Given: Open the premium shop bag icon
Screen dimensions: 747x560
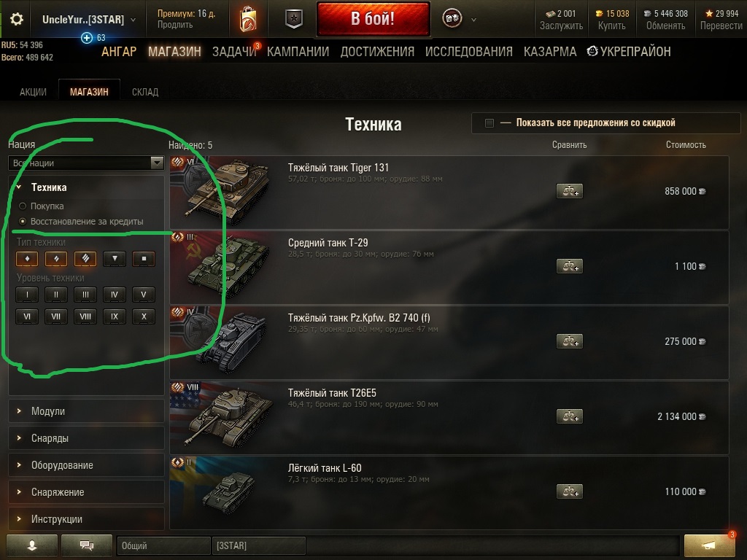Looking at the screenshot, I should click(x=248, y=19).
